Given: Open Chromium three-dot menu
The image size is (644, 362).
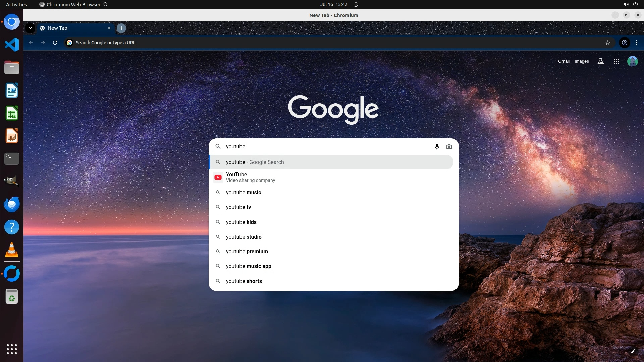Looking at the screenshot, I should pyautogui.click(x=637, y=43).
